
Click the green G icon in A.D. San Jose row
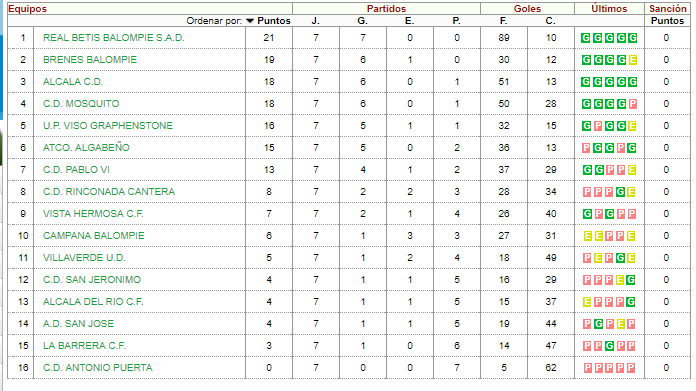[x=598, y=324]
